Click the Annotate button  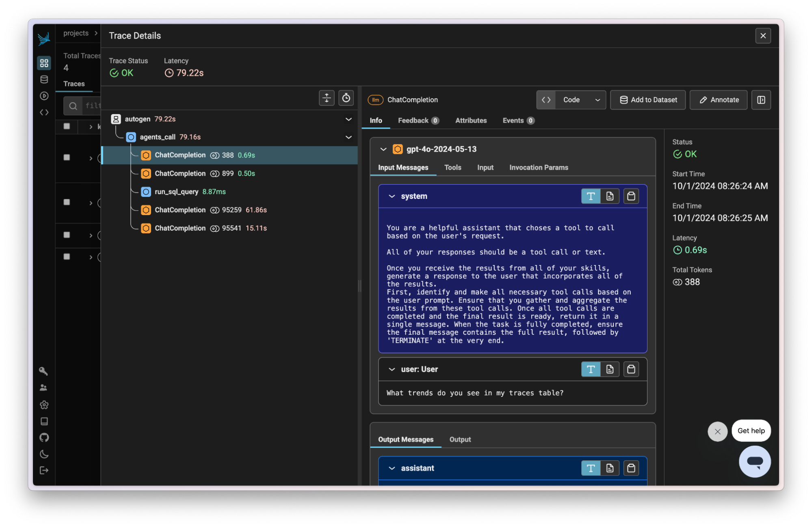pyautogui.click(x=718, y=100)
